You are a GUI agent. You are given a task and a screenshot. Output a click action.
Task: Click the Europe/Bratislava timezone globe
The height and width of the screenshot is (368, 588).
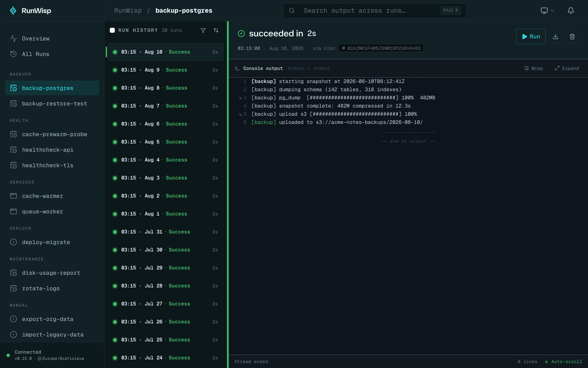[40, 359]
